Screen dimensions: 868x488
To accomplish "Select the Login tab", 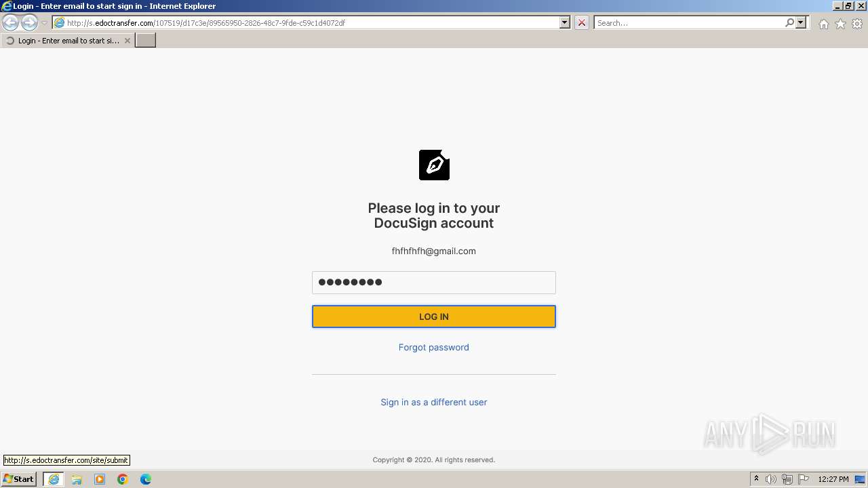I will click(x=68, y=41).
